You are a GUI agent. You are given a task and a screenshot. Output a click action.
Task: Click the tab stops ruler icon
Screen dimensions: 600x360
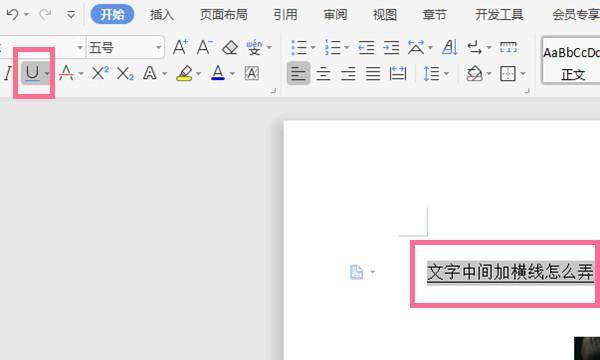509,47
